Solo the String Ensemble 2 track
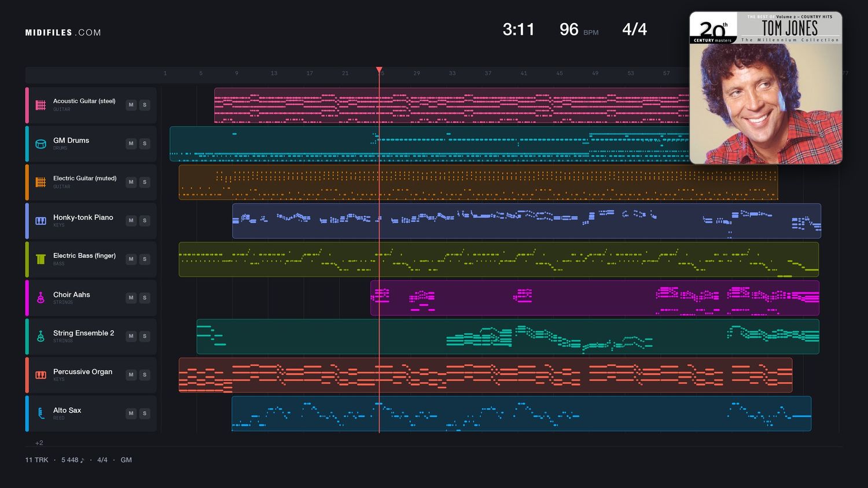 (145, 336)
